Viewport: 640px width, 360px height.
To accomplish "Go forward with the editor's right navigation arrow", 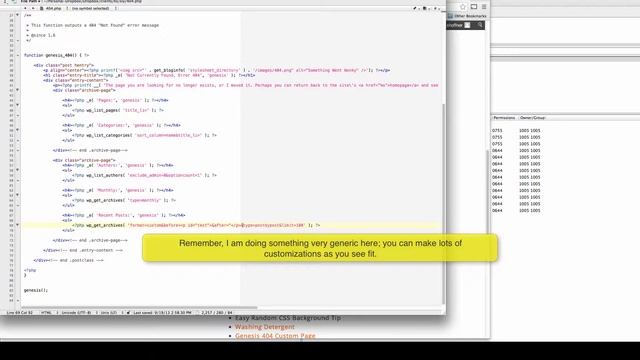I will click(x=33, y=8).
